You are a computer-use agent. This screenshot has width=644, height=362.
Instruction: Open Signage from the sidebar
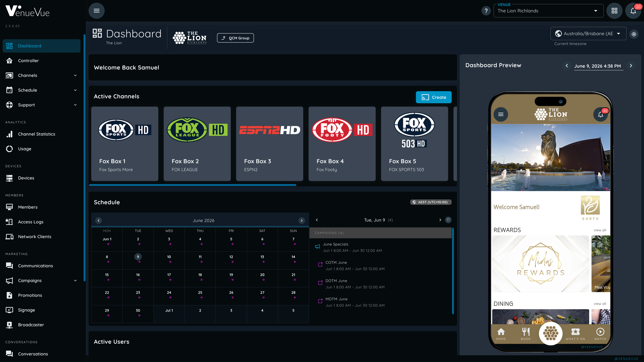click(x=41, y=310)
